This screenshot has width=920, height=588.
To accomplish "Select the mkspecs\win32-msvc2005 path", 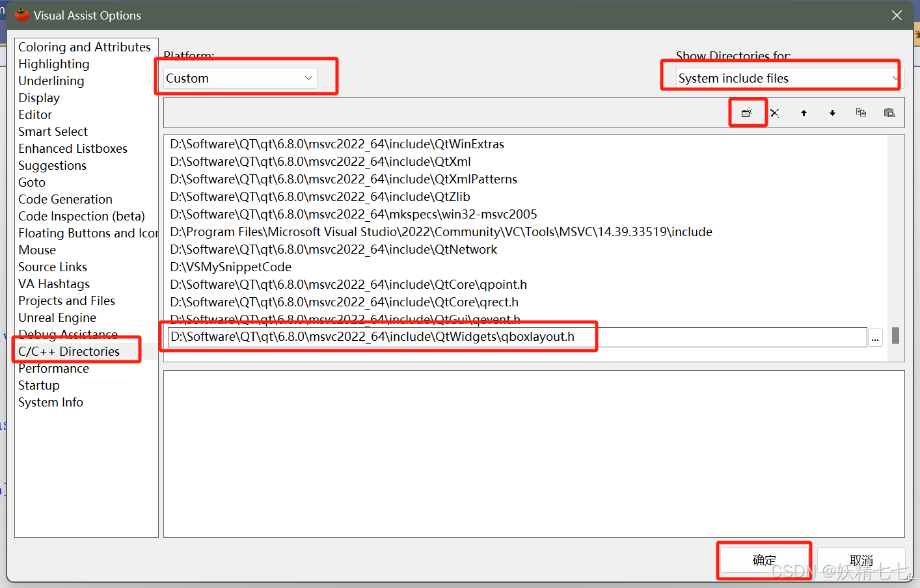I will 353,214.
